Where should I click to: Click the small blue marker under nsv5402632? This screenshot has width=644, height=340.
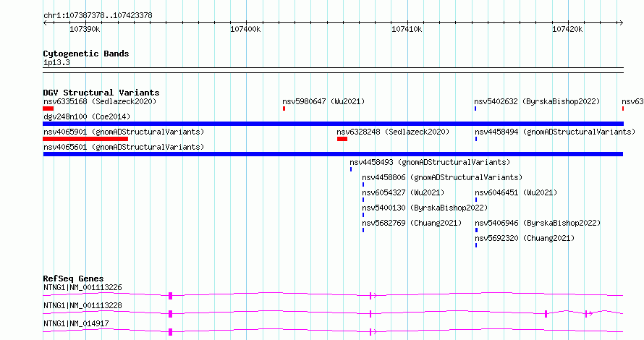tap(475, 109)
